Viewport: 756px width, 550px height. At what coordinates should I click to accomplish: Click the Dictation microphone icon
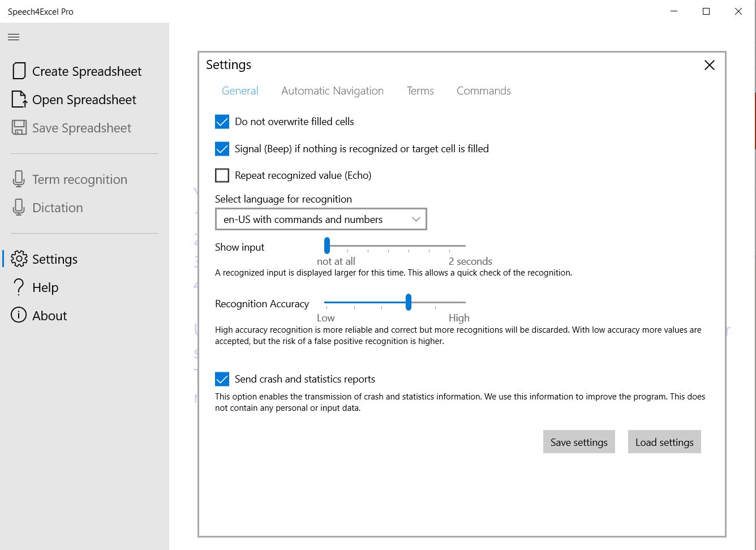19,208
